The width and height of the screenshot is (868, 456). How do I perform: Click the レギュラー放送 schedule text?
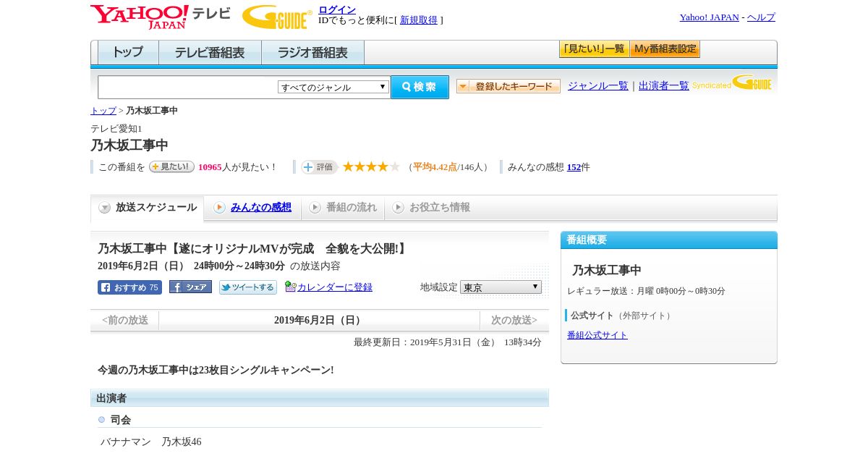(x=646, y=291)
